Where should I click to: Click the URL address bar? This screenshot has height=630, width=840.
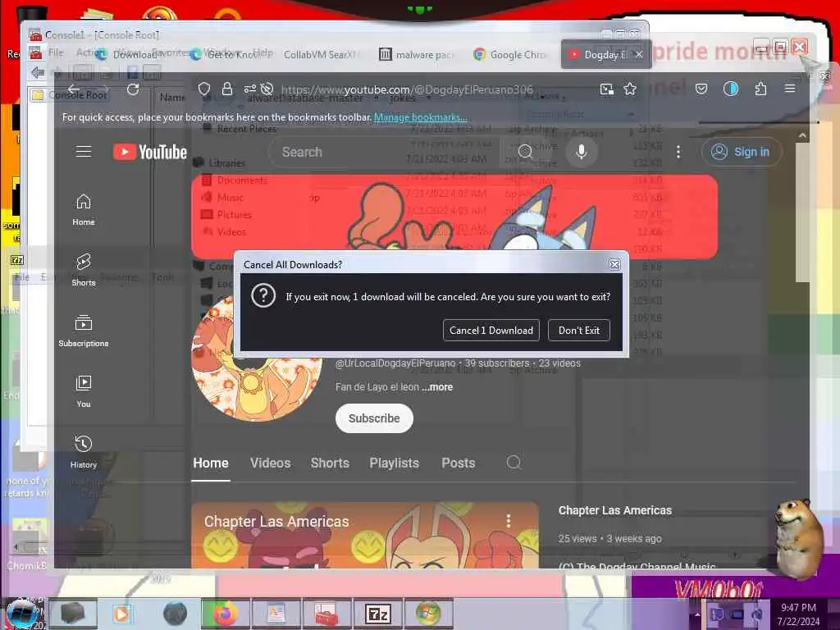tap(407, 89)
